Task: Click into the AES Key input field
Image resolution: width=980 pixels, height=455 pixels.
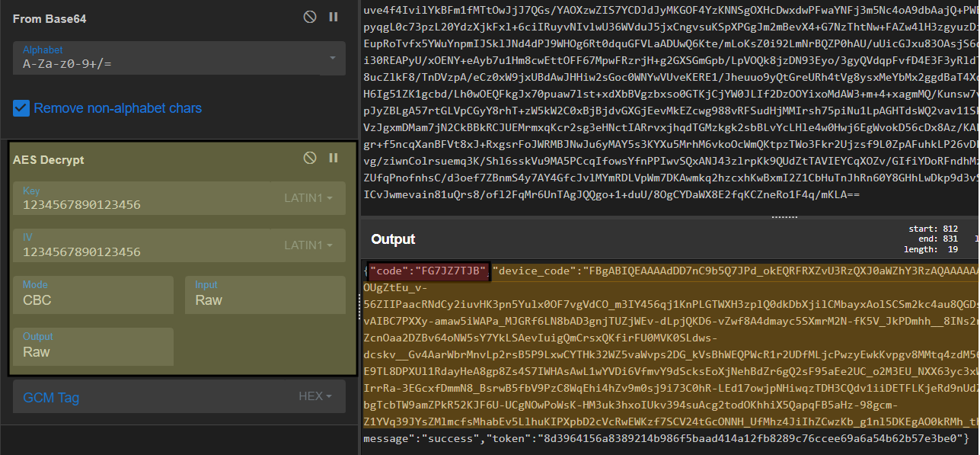Action: tap(145, 198)
